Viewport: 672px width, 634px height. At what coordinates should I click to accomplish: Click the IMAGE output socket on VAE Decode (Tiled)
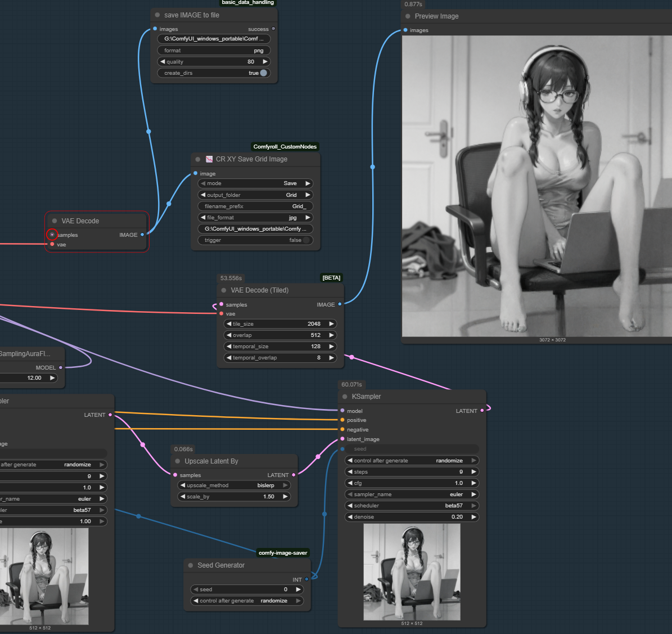[340, 304]
